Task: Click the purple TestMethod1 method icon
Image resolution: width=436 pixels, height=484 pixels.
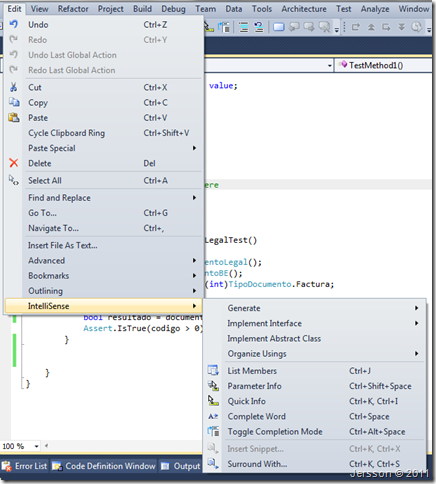Action: (343, 65)
